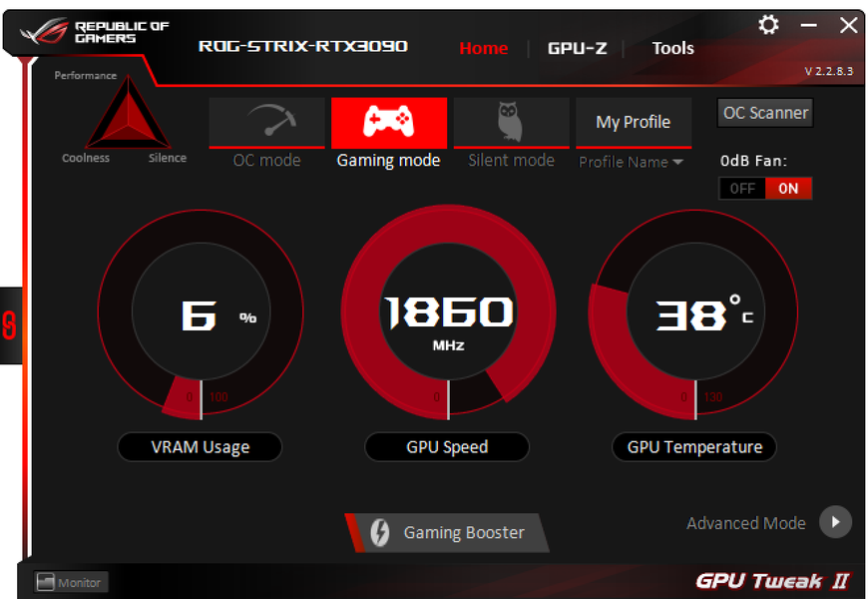Open settings with the gear icon
The height and width of the screenshot is (599, 868).
[768, 24]
